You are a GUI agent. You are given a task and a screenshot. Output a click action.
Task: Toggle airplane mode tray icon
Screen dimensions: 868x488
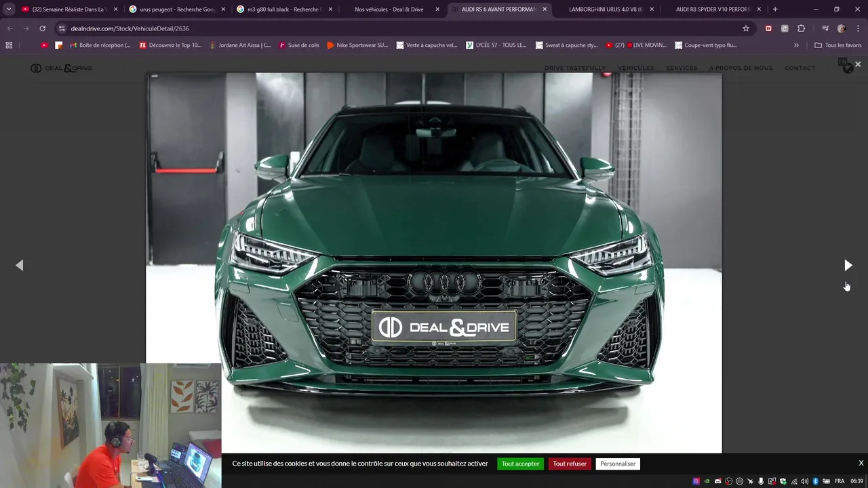click(751, 481)
